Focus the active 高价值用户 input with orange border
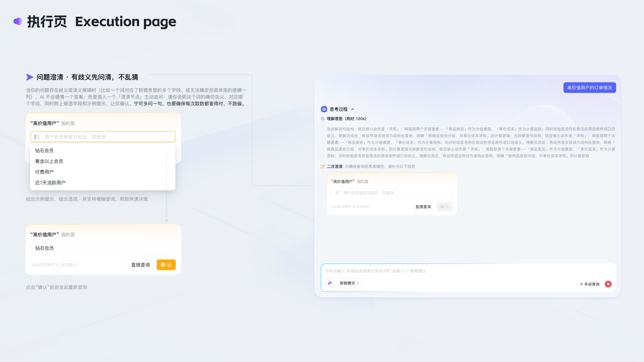This screenshot has width=644, height=362. click(103, 137)
